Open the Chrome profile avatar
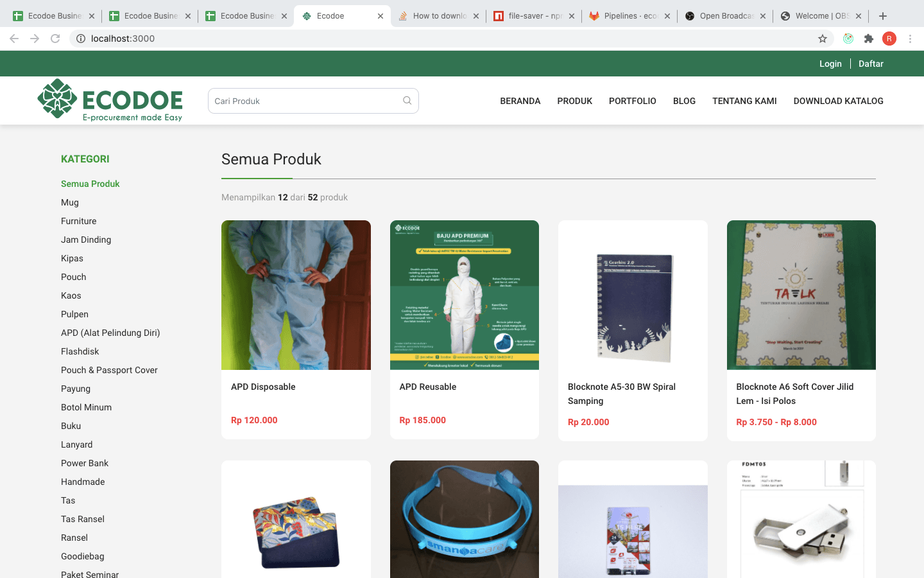924x578 pixels. click(889, 39)
